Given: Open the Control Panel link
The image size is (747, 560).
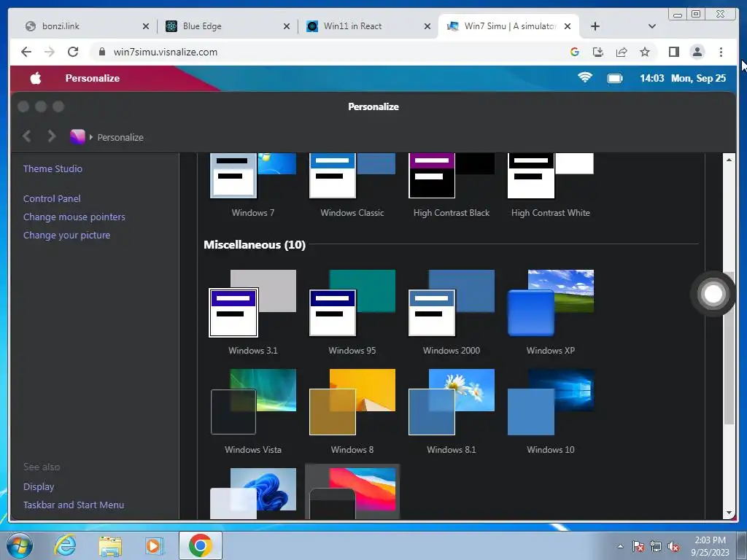Looking at the screenshot, I should point(52,198).
